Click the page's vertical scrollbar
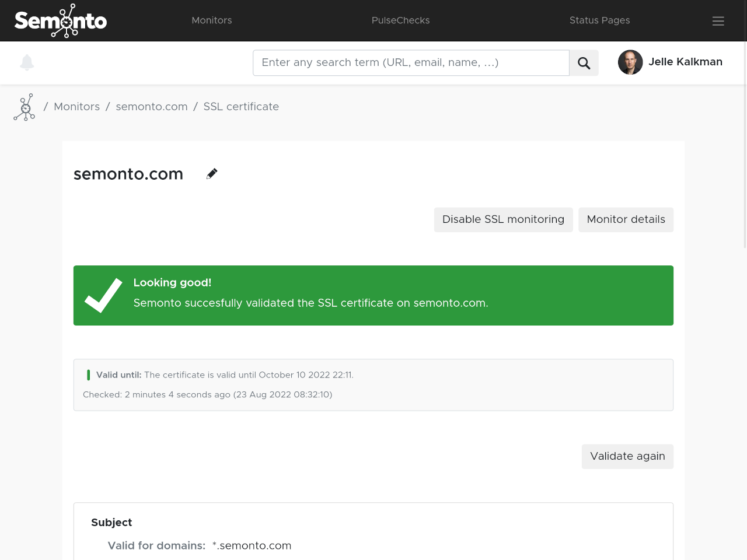The width and height of the screenshot is (747, 560). 745,146
